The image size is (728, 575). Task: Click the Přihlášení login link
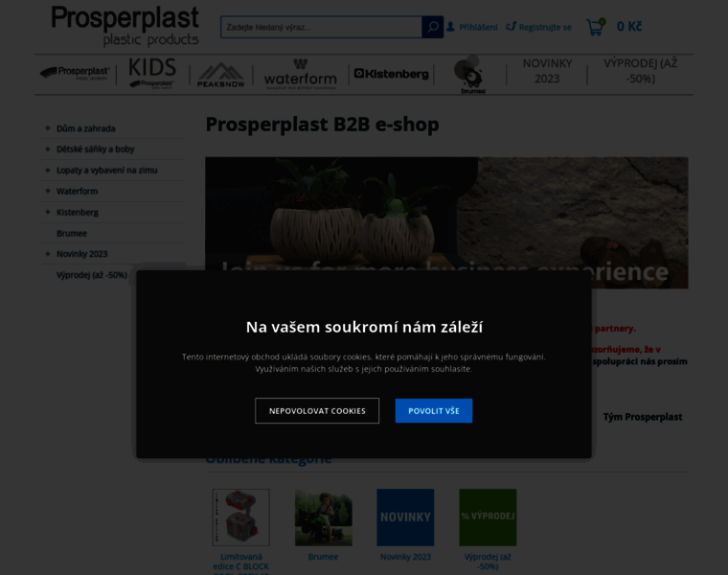tap(478, 28)
